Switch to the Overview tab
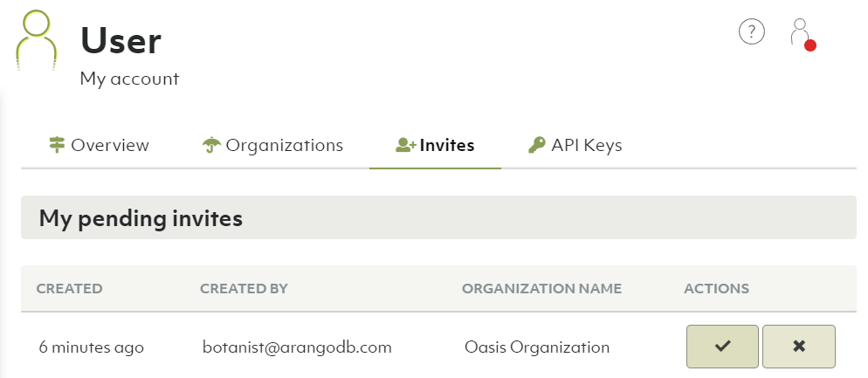 click(99, 145)
